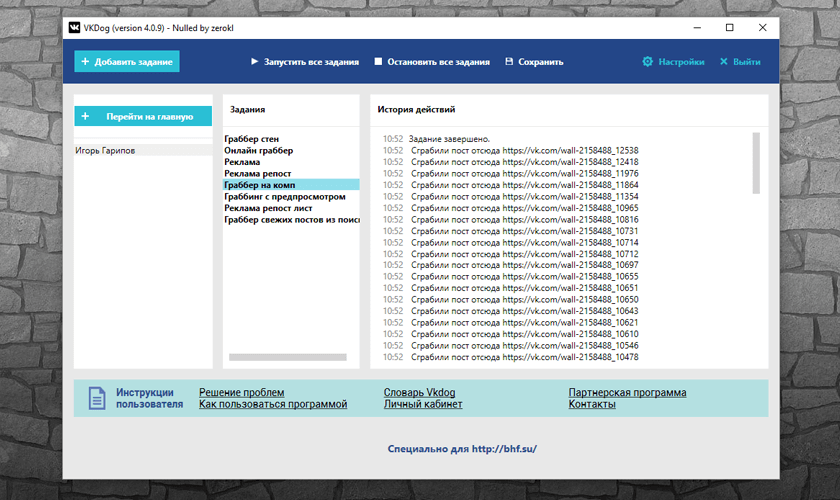Add a new task with Добавить задание

pyautogui.click(x=127, y=62)
